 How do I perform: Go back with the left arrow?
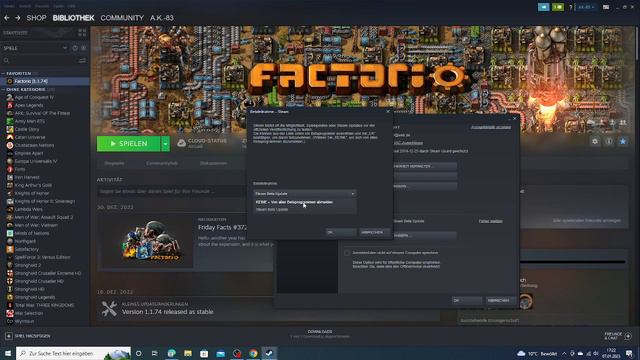(7, 18)
